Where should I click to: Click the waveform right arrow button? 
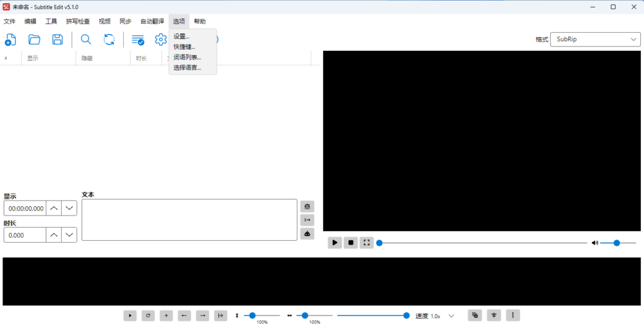[203, 316]
